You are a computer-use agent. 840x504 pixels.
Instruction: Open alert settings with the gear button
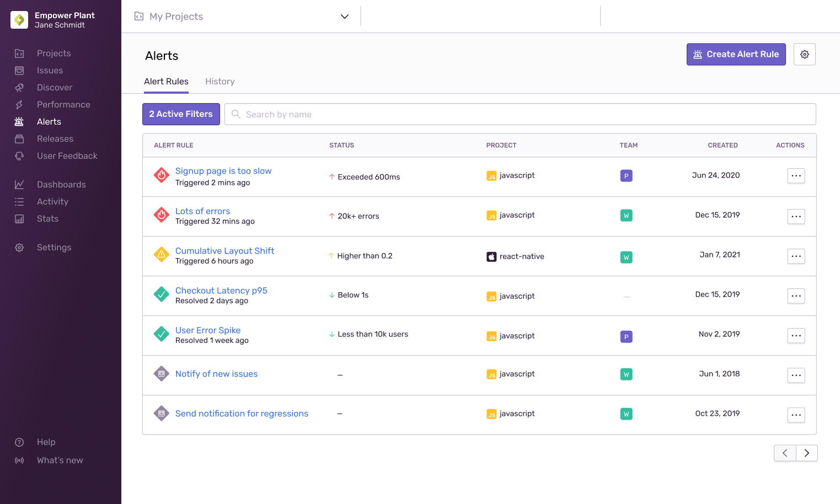805,55
